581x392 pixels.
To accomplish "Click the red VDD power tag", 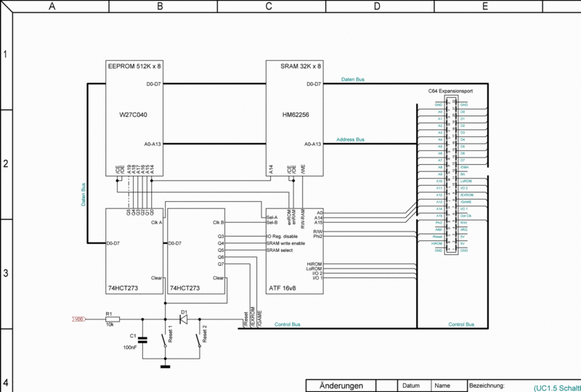I will (78, 319).
